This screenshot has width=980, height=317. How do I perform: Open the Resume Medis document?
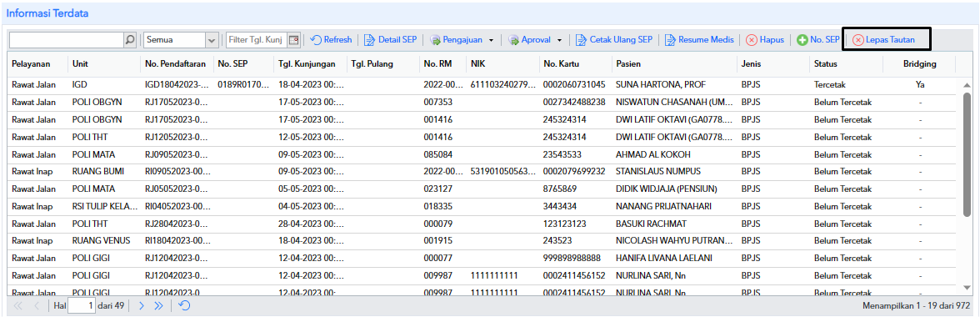(698, 39)
